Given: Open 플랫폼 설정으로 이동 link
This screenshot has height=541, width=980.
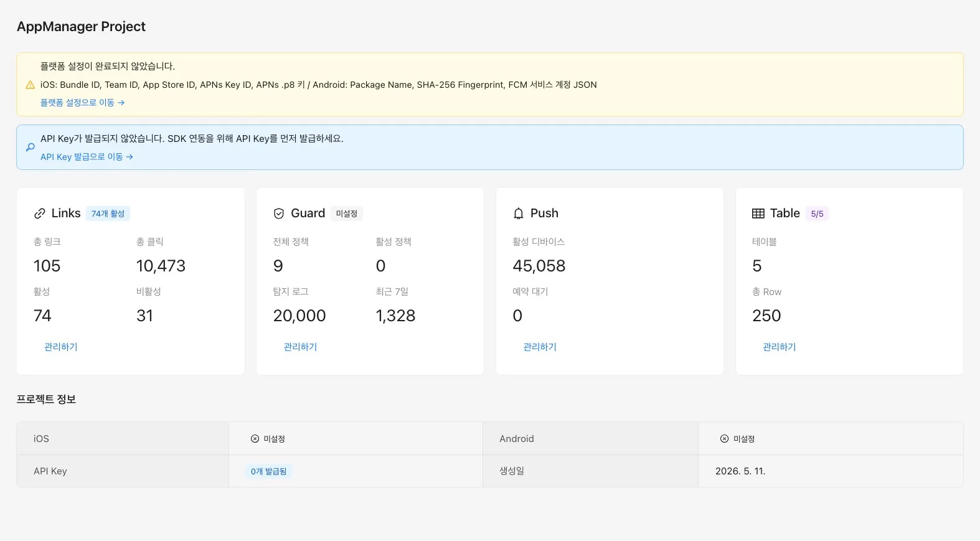Looking at the screenshot, I should click(x=82, y=103).
